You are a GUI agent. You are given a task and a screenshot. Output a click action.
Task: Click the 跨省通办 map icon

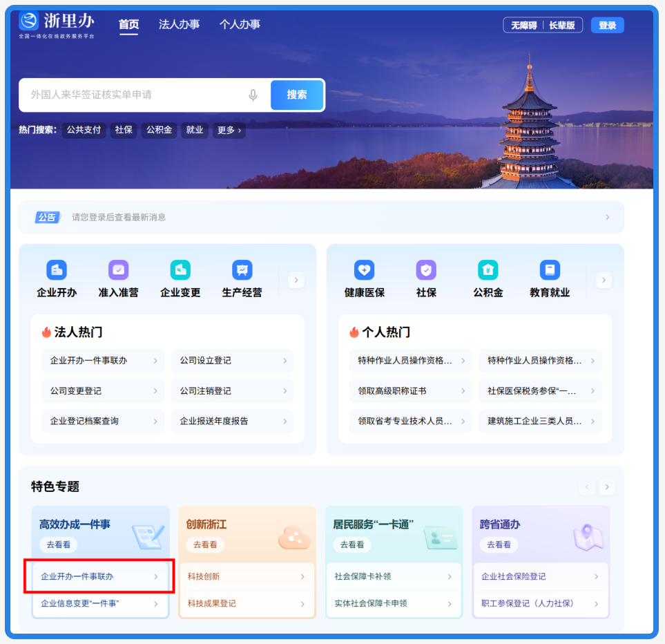[x=588, y=537]
